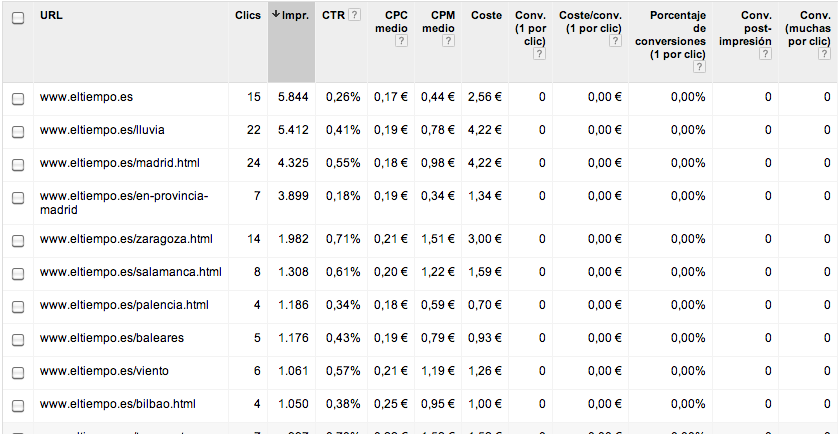Click the Conv. post-impresión help icon
Image resolution: width=838 pixels, height=434 pixels.
(765, 55)
